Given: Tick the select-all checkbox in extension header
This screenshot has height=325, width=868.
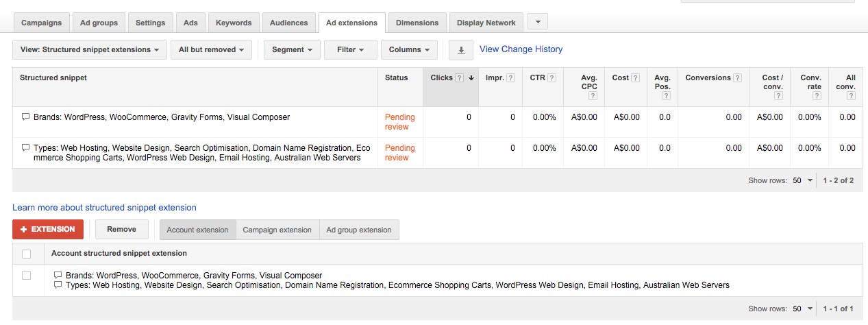Looking at the screenshot, I should [27, 254].
